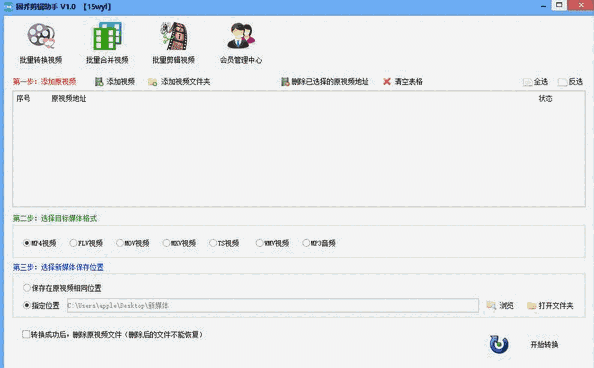This screenshot has width=594, height=368.
Task: Click the save path input field
Action: click(273, 305)
